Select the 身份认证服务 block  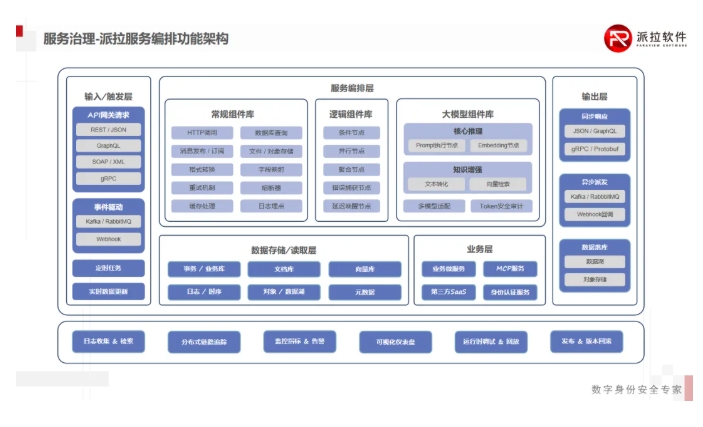pyautogui.click(x=510, y=292)
